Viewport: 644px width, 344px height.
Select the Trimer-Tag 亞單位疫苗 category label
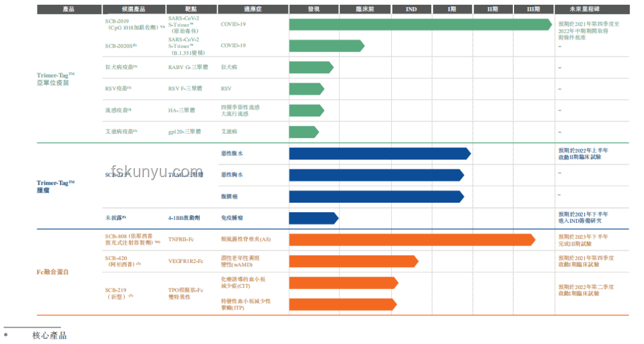point(55,79)
